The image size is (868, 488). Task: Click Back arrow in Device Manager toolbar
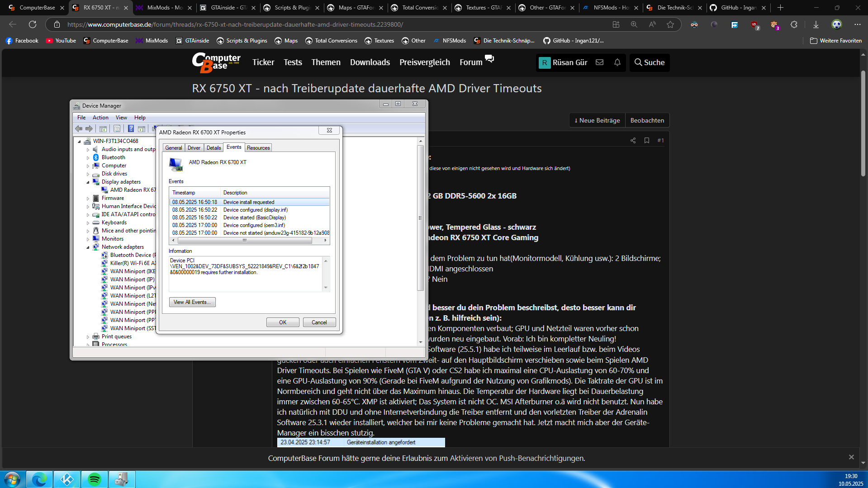(x=79, y=129)
